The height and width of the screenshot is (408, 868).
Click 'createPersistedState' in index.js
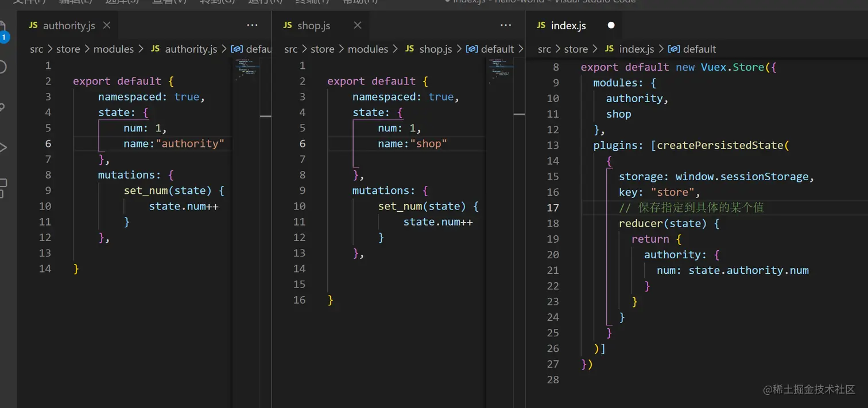click(x=720, y=145)
